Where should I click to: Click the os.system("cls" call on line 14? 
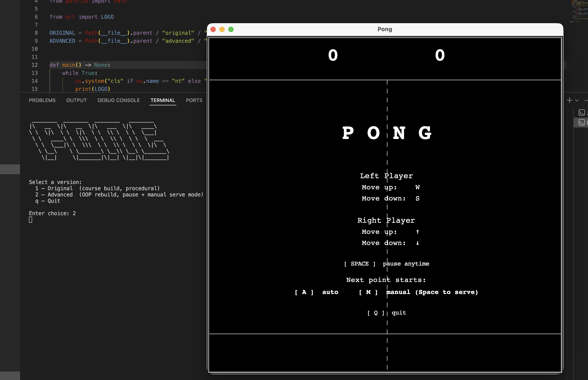pyautogui.click(x=99, y=81)
